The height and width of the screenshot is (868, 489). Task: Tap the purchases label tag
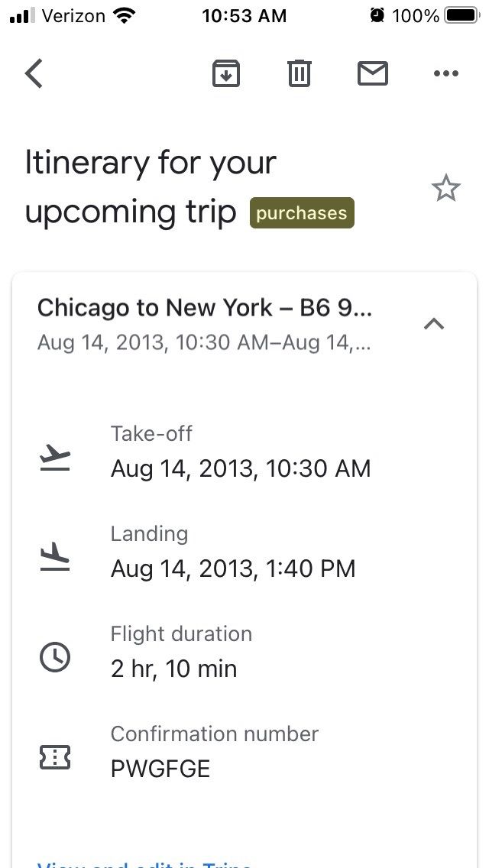tap(302, 213)
